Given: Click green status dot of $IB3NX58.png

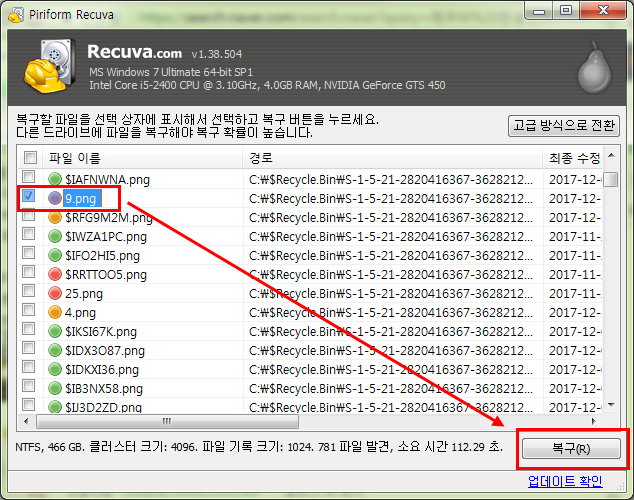Looking at the screenshot, I should click(55, 388).
